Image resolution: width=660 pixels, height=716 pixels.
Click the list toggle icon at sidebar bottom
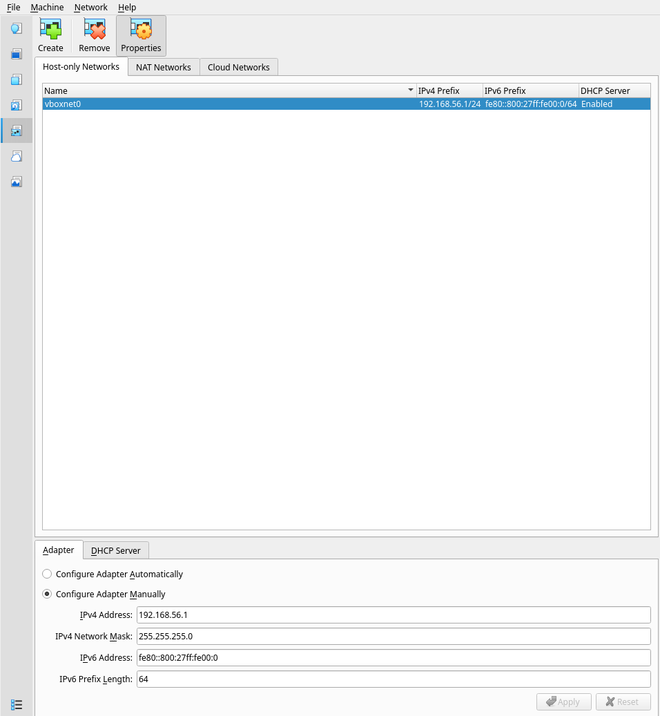click(x=16, y=705)
